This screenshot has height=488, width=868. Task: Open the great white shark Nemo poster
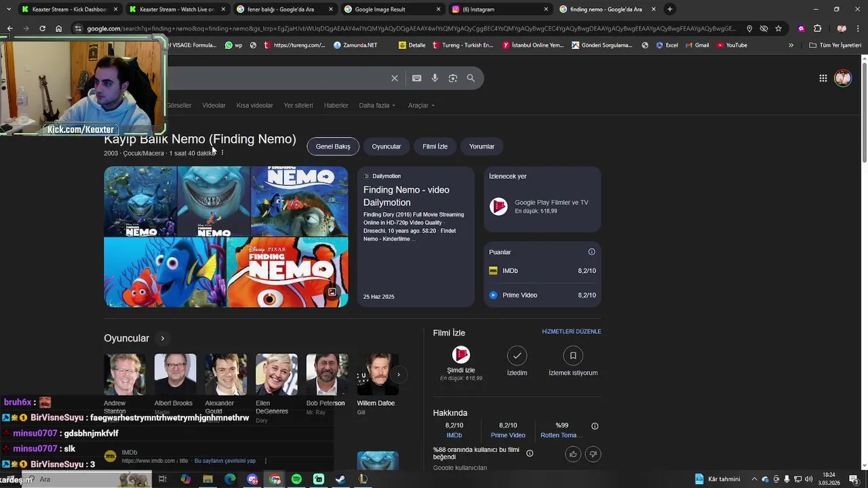pos(214,202)
